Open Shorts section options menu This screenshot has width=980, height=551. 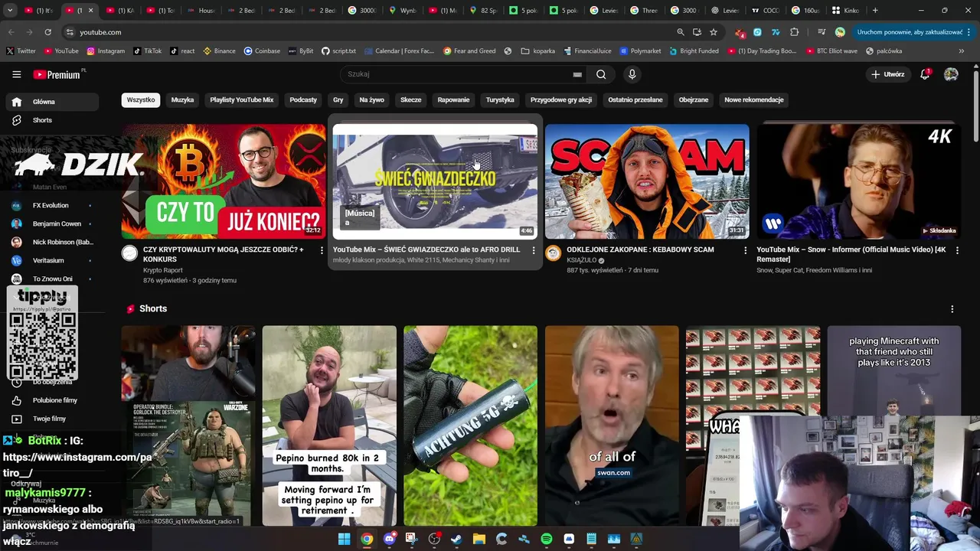click(x=952, y=309)
